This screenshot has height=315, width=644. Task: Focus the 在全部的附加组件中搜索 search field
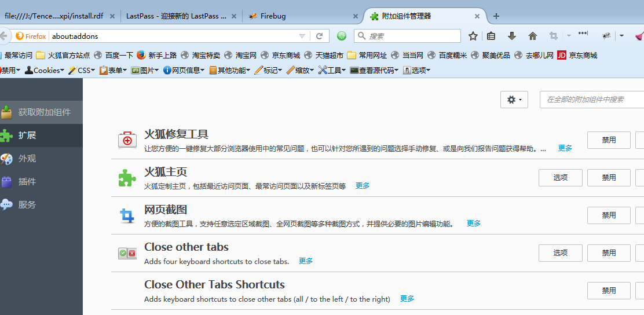[x=592, y=100]
